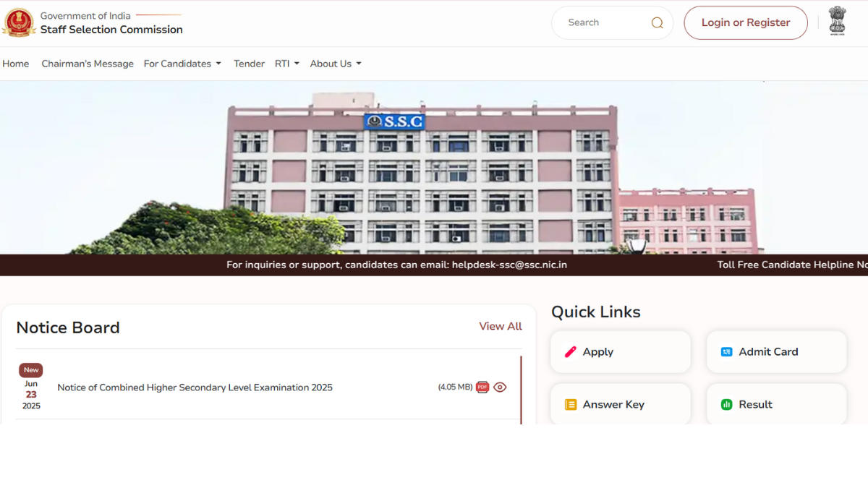Viewport: 868px width, 488px height.
Task: Click the SSC emblem logo
Action: point(18,22)
